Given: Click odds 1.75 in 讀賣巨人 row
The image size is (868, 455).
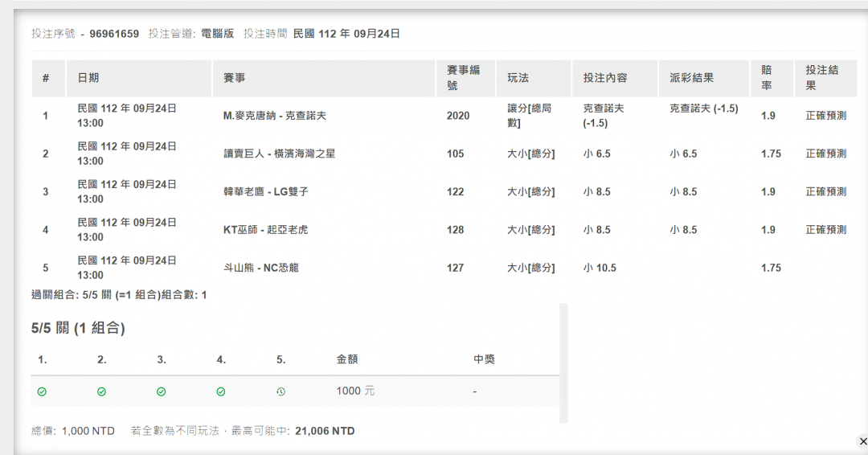Looking at the screenshot, I should [771, 154].
